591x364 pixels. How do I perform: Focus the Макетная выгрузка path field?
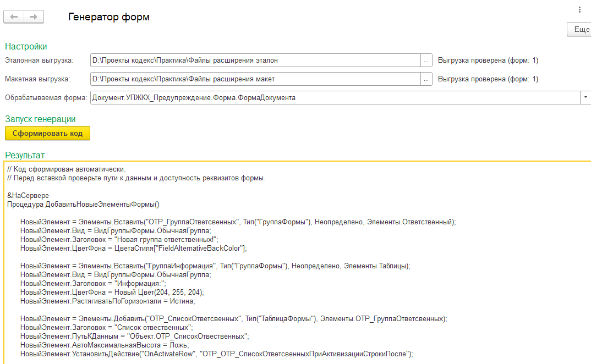(x=255, y=79)
